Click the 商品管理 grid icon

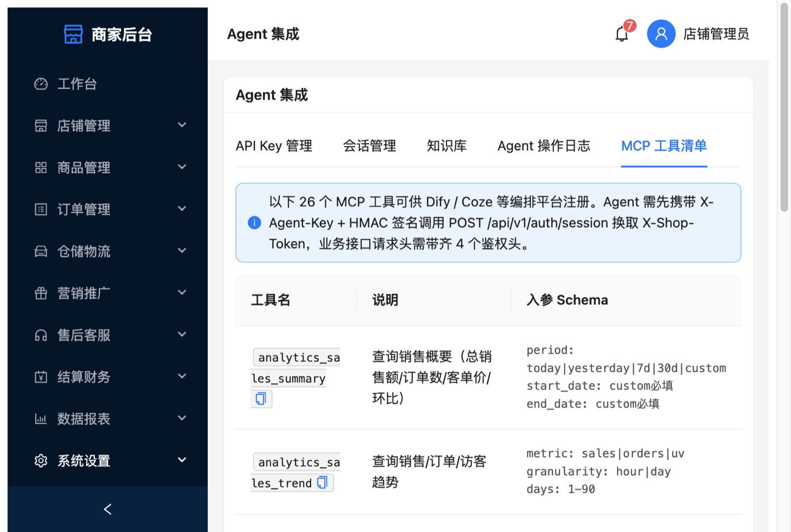coord(41,167)
